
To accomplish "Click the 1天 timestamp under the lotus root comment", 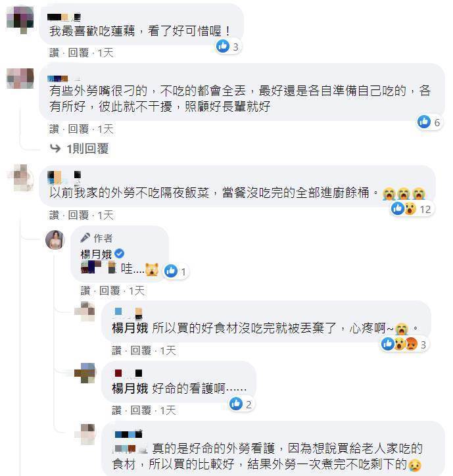I will pyautogui.click(x=105, y=53).
